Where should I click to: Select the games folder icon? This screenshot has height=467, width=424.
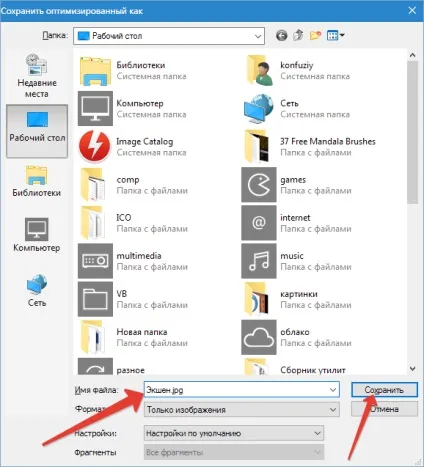[x=259, y=185]
